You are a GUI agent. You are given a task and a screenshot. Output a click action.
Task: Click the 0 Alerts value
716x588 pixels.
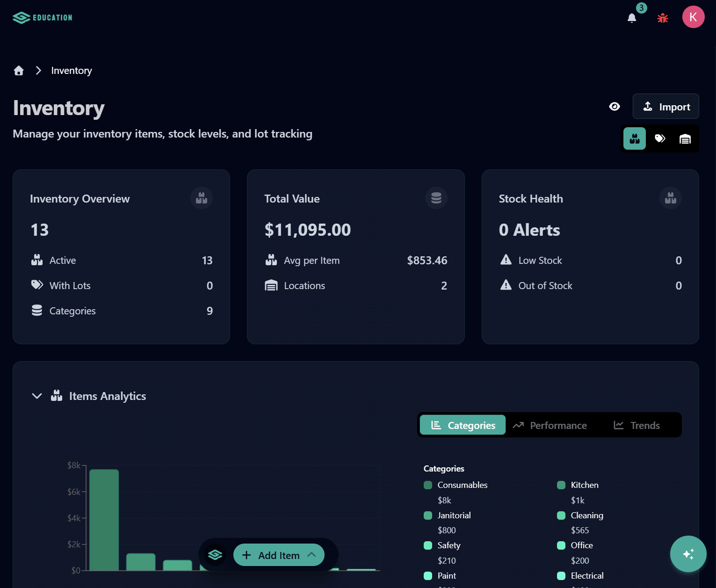[x=529, y=230]
